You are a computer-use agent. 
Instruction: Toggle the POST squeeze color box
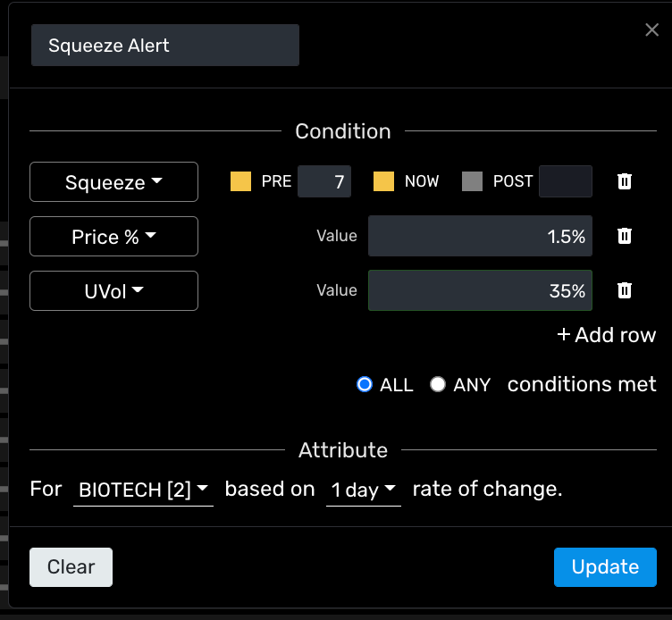[472, 181]
